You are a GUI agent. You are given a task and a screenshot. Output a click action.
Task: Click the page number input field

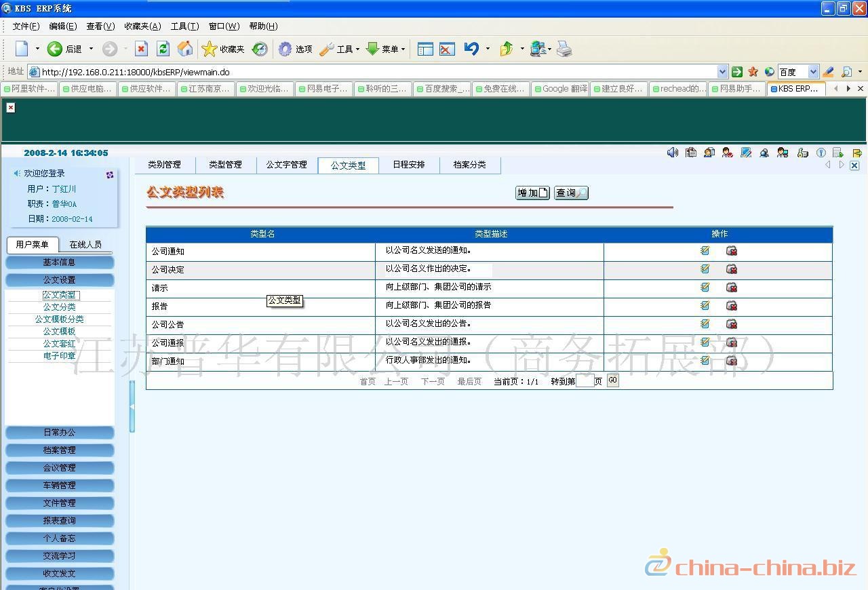click(586, 380)
